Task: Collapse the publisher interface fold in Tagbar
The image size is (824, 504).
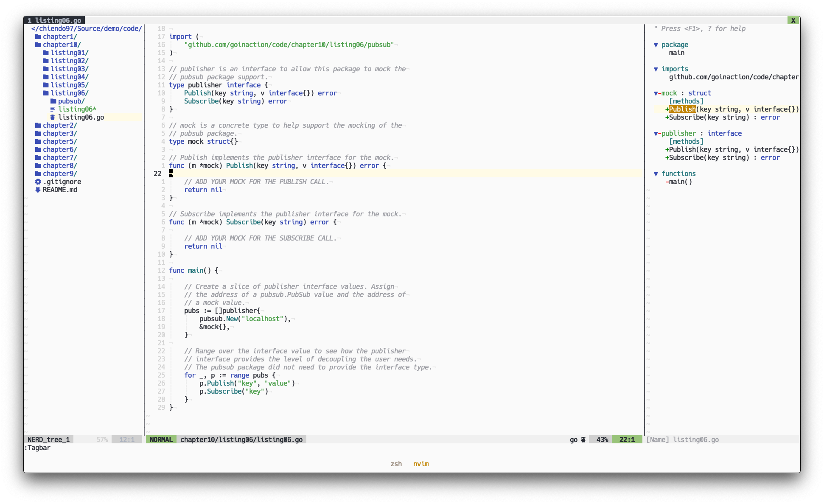Action: tap(656, 133)
